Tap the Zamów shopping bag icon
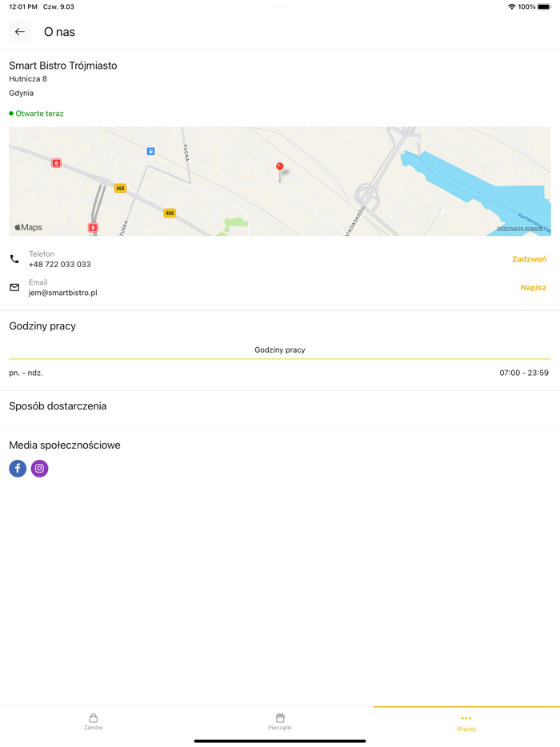 (x=94, y=719)
